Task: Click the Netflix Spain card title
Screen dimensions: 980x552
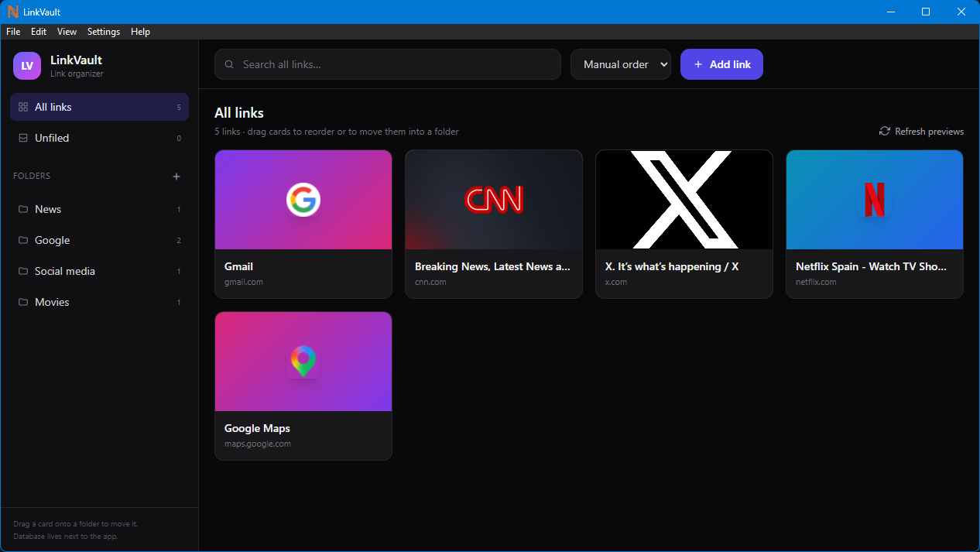Action: (x=872, y=266)
